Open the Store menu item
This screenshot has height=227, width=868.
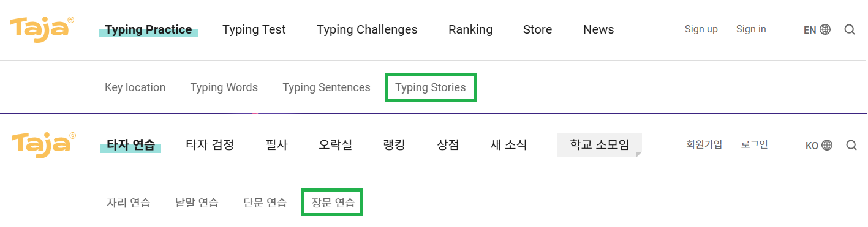coord(538,29)
